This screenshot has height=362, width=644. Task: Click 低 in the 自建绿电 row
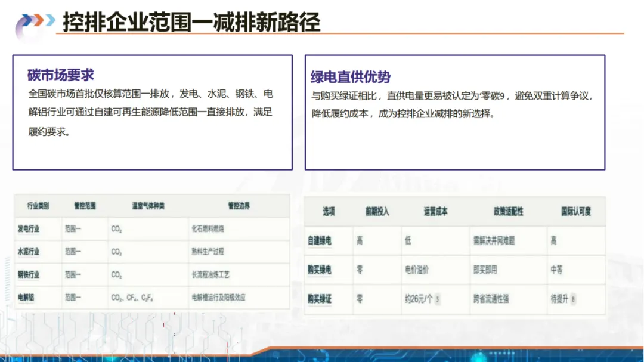(x=408, y=241)
